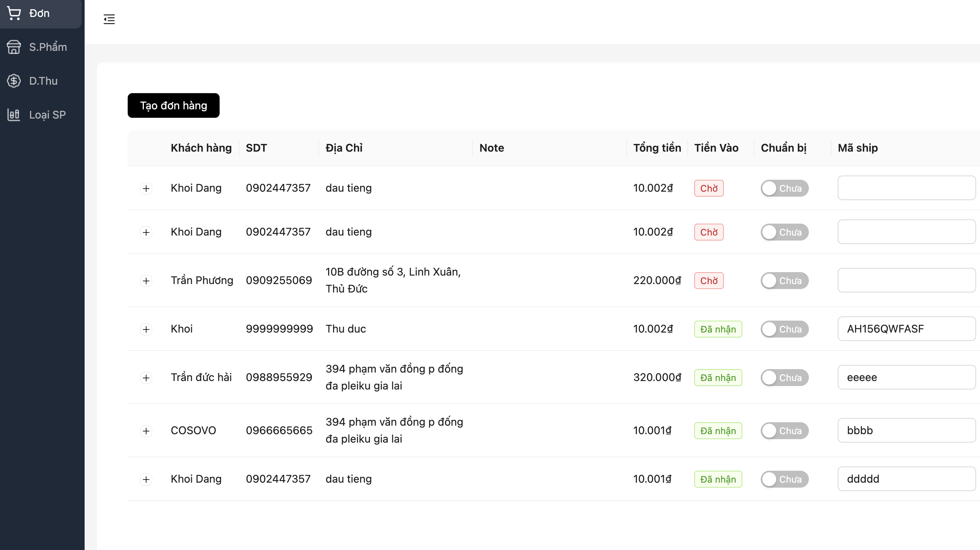Image resolution: width=980 pixels, height=550 pixels.
Task: Enable Chuẩn bị switch for COSOVO order
Action: pos(784,431)
